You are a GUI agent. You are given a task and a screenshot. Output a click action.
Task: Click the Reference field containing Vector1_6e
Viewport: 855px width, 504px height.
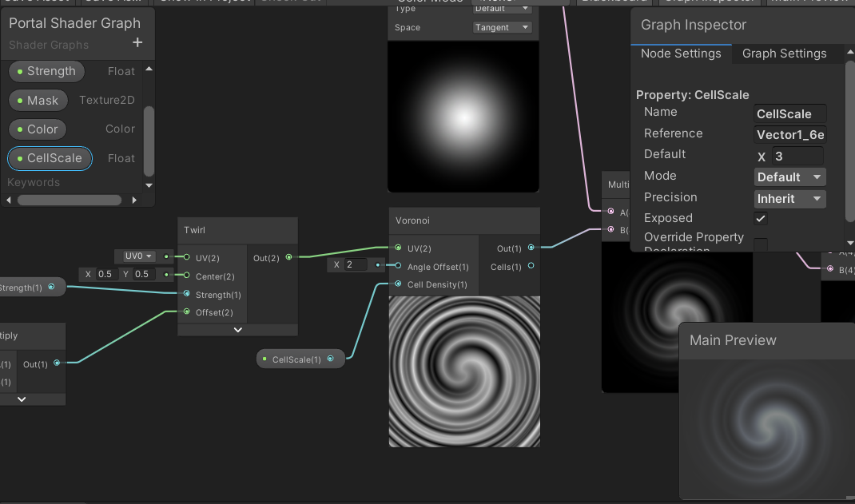[x=789, y=134]
